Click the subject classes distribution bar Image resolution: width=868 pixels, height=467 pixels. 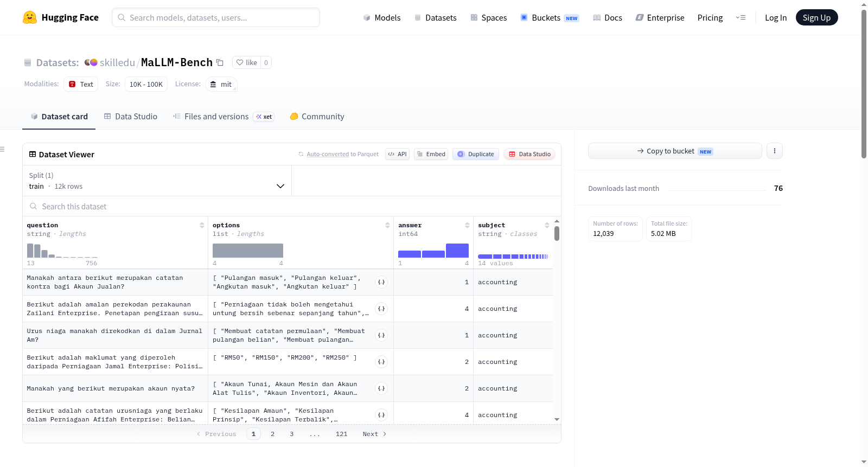point(513,256)
